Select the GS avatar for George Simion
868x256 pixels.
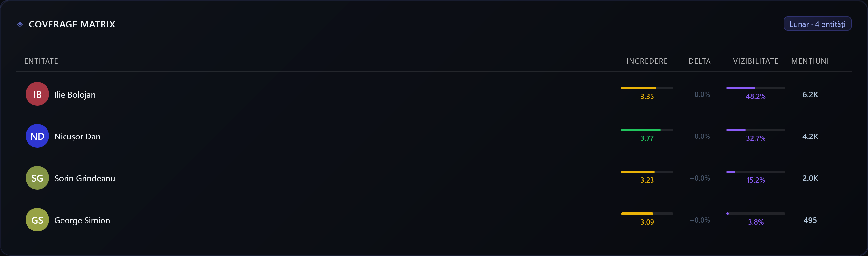pyautogui.click(x=37, y=220)
